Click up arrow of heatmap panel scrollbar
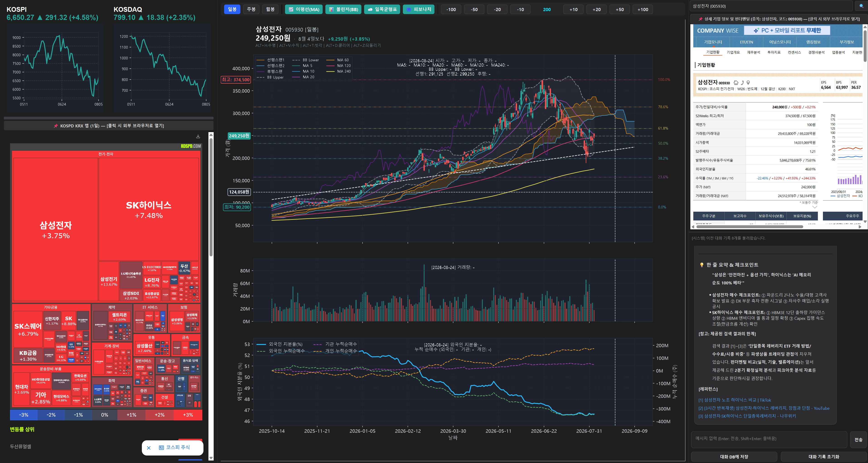This screenshot has width=868, height=463. 211,135
